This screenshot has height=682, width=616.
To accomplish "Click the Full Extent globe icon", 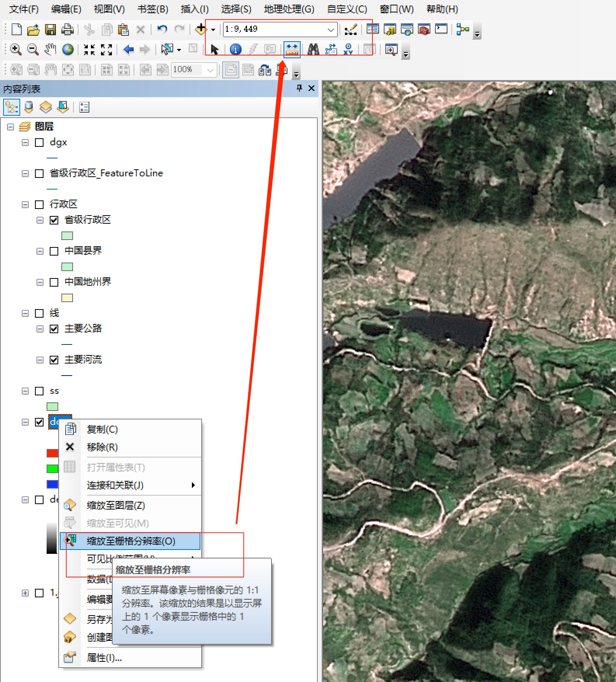I will click(x=68, y=49).
